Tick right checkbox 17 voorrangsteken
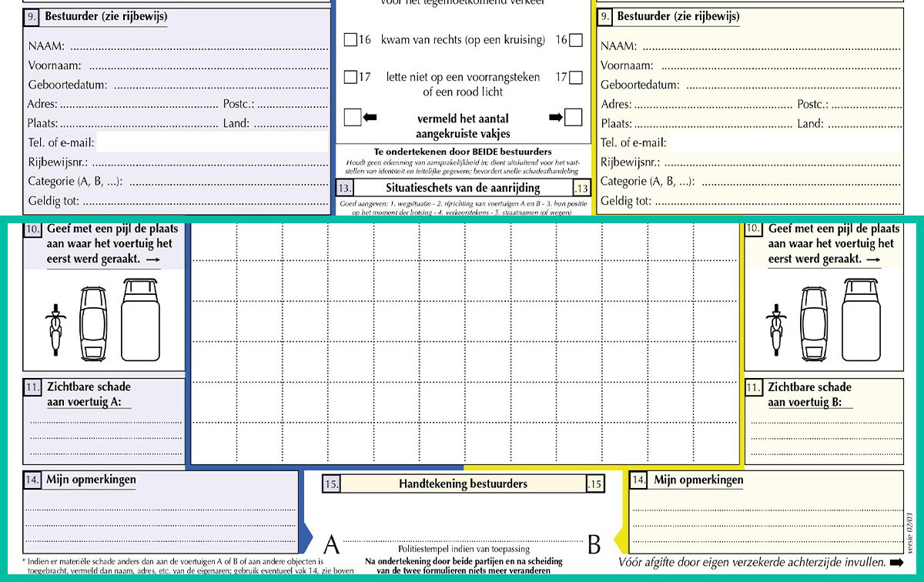The image size is (924, 582). pos(576,77)
